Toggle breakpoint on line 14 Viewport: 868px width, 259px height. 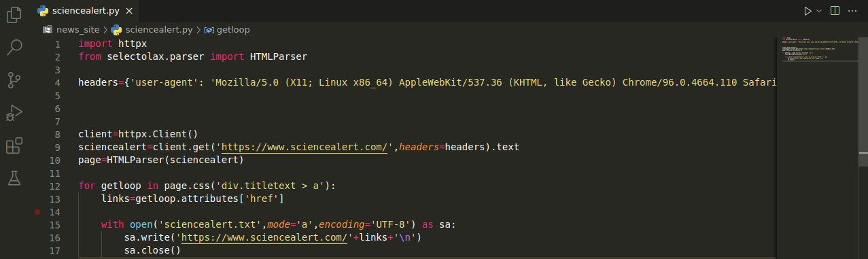click(37, 212)
